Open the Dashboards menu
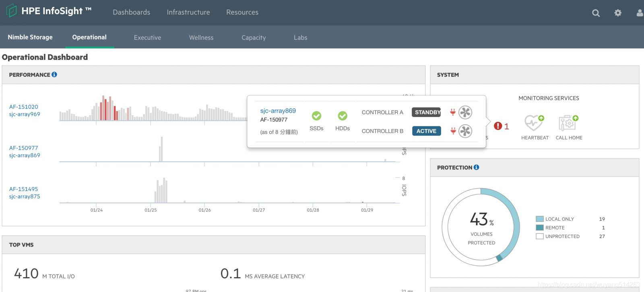The height and width of the screenshot is (292, 644). (131, 12)
